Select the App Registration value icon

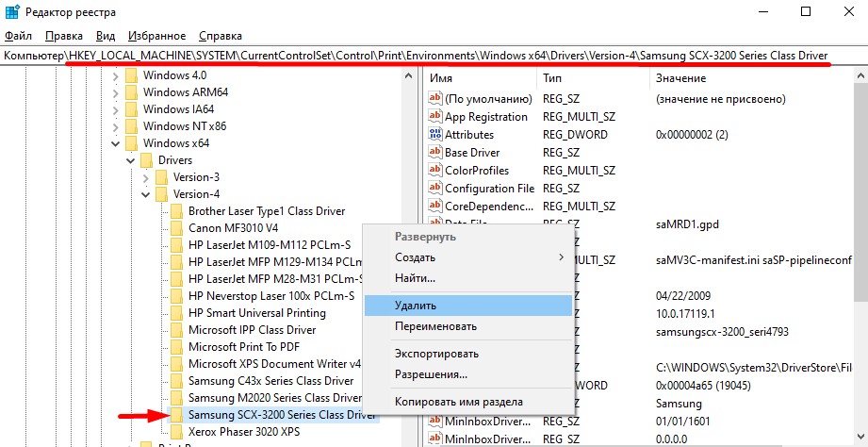click(435, 116)
